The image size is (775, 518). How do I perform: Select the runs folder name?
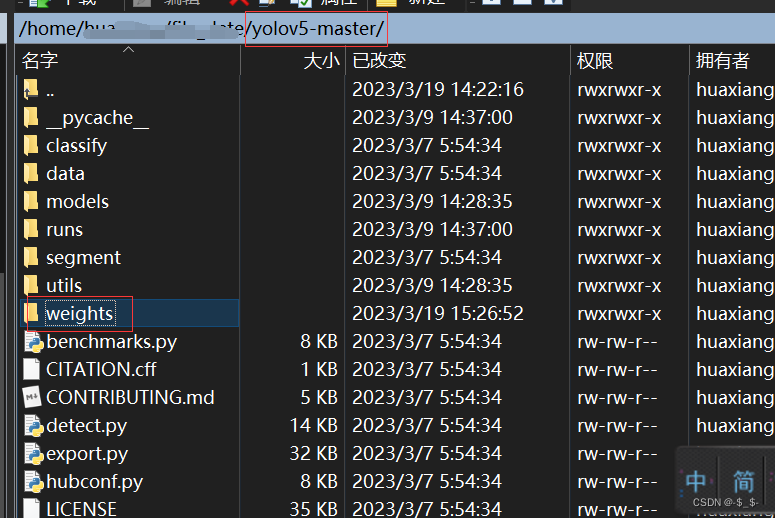click(64, 230)
